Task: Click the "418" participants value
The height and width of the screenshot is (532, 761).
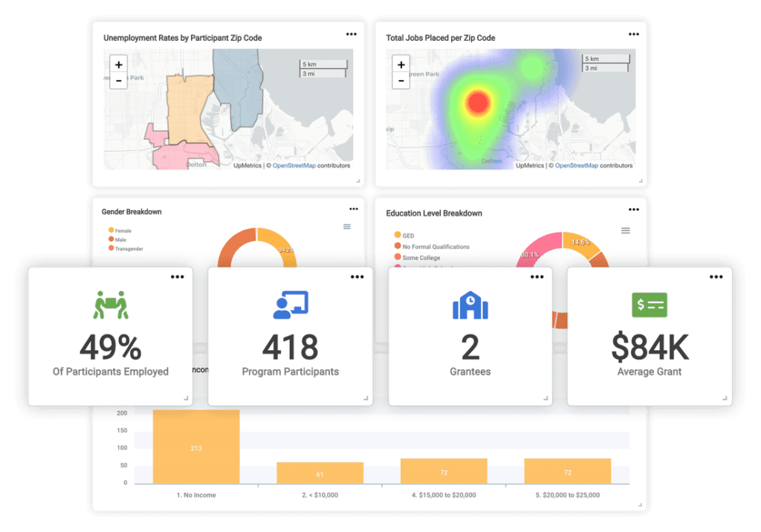Action: click(291, 348)
